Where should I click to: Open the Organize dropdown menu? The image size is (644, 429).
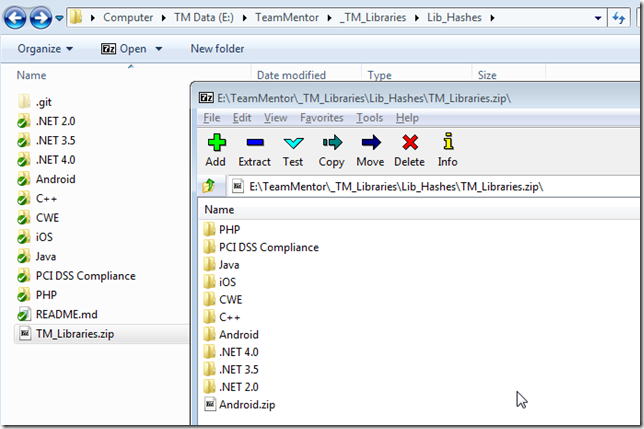(x=45, y=49)
